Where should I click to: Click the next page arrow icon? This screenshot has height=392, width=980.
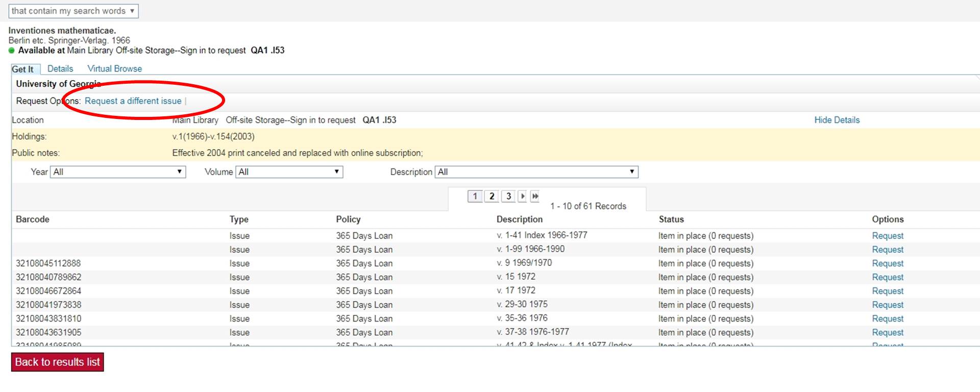(x=522, y=196)
